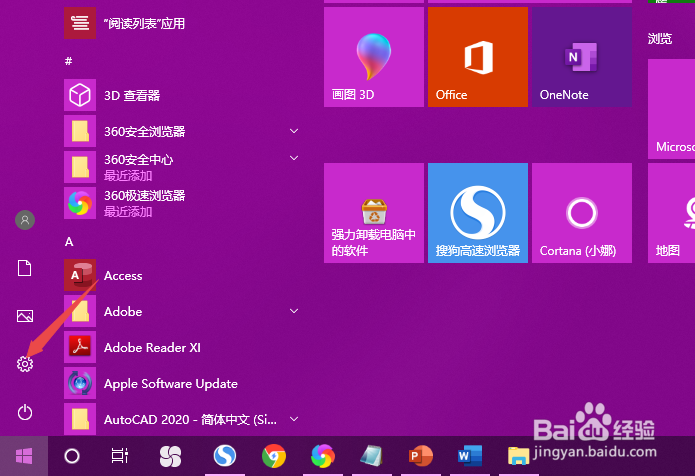Click the A letter group header

click(x=69, y=242)
